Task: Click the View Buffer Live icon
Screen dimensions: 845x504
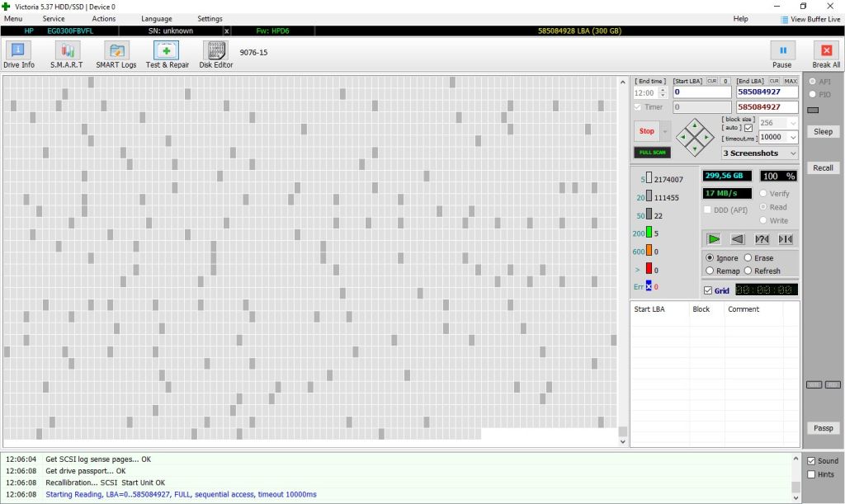Action: click(x=784, y=20)
